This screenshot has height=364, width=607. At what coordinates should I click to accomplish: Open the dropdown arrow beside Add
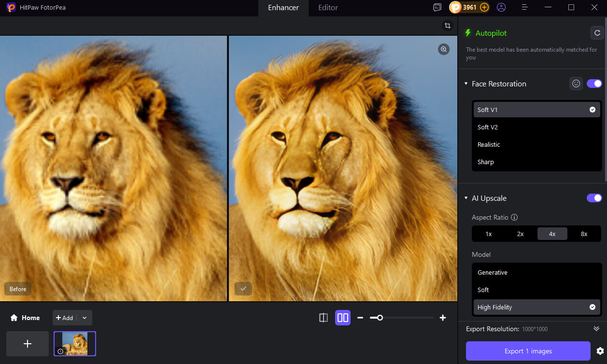click(85, 318)
